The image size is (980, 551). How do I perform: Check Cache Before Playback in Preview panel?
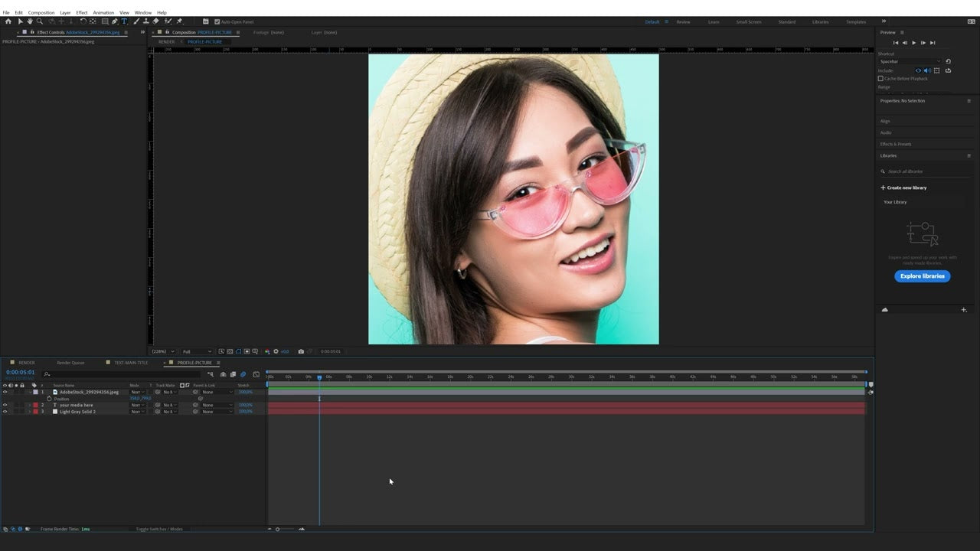coord(881,78)
